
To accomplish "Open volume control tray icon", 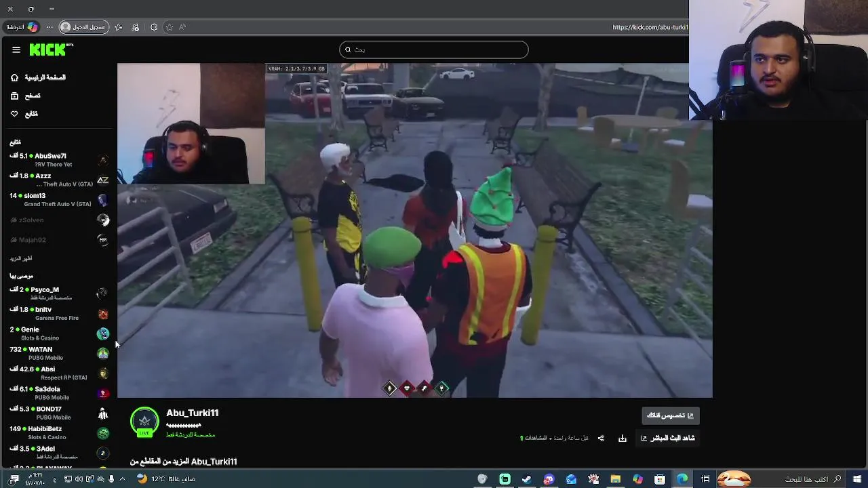I will pyautogui.click(x=79, y=479).
